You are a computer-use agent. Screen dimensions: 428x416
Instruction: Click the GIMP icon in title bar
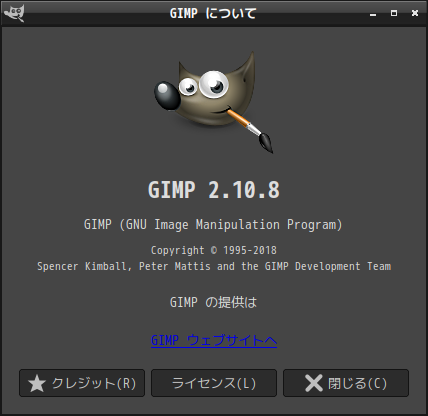point(14,13)
